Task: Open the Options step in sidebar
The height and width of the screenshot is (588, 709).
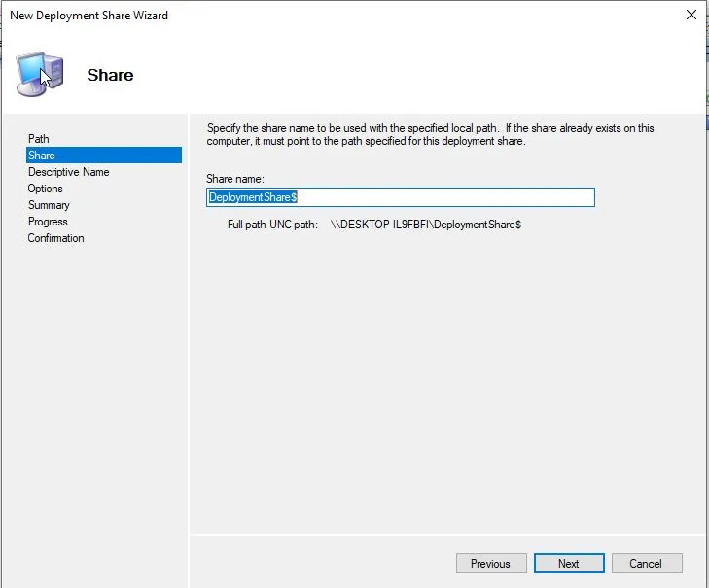Action: tap(46, 189)
